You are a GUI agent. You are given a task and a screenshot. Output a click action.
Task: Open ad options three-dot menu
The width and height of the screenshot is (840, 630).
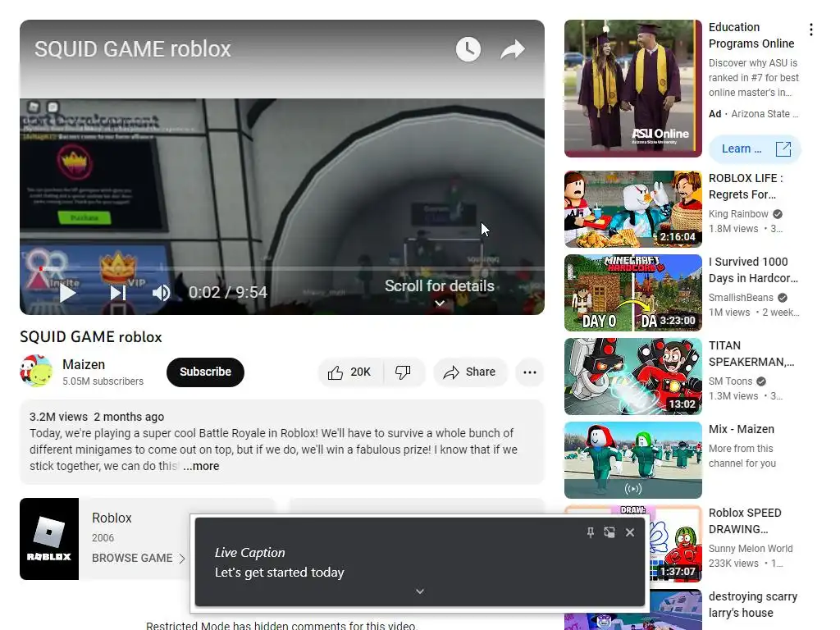coord(811,30)
